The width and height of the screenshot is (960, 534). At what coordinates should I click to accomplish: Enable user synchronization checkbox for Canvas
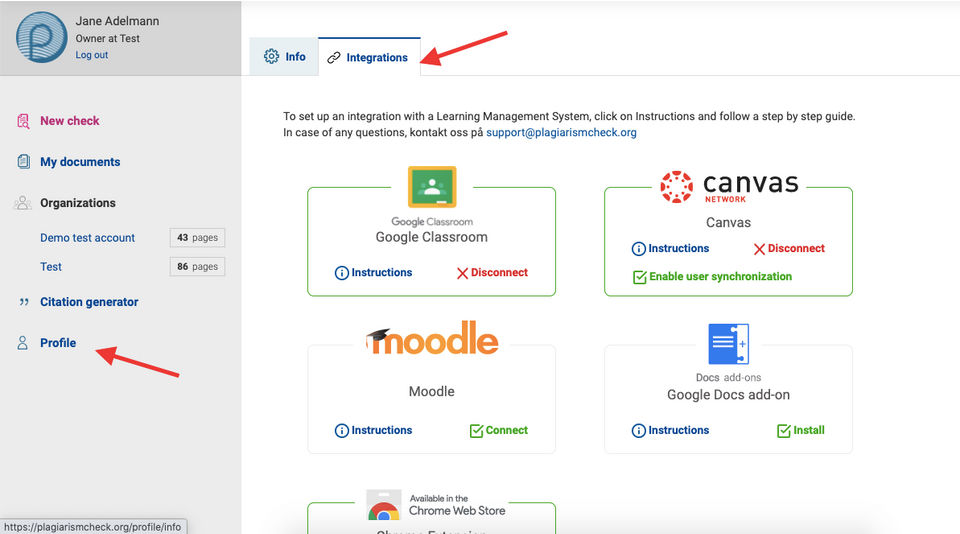(640, 277)
